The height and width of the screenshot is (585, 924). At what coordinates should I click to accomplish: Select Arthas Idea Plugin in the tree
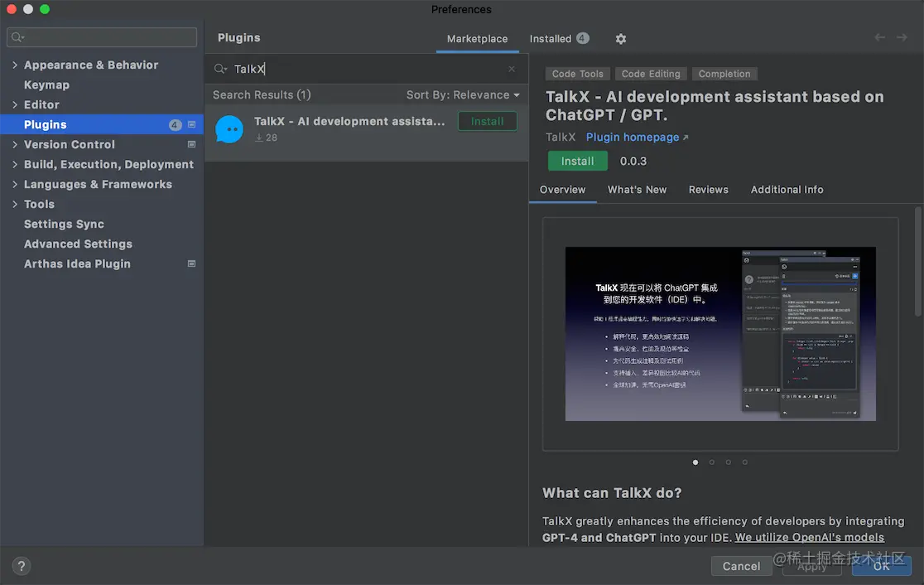(x=77, y=263)
